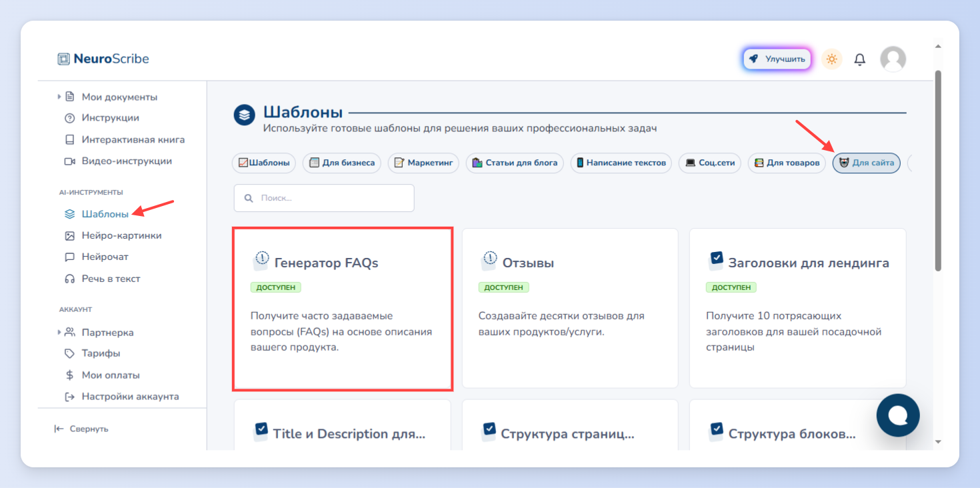The width and height of the screenshot is (980, 488).
Task: Click the Улучшить upgrade button
Action: click(777, 59)
